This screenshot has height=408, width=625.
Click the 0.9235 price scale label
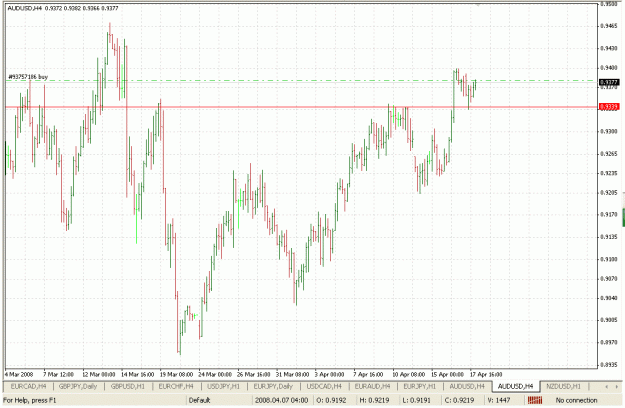coord(609,173)
